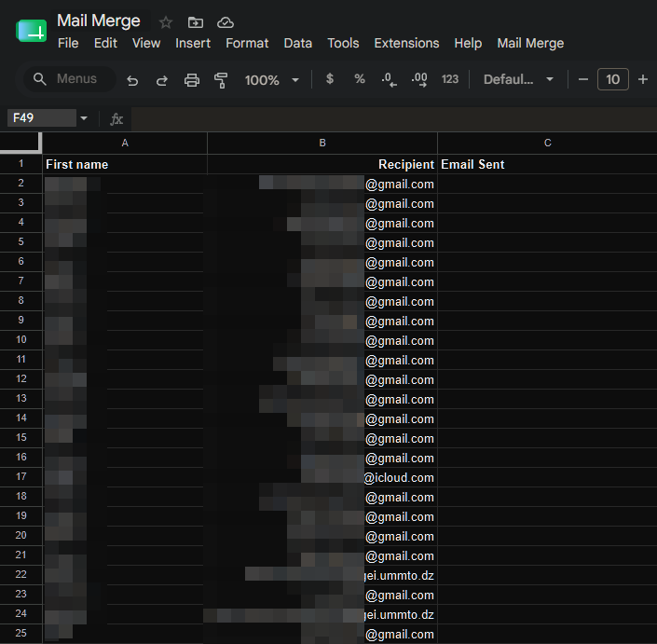The width and height of the screenshot is (657, 644).
Task: Open the Tools menu
Action: (343, 43)
